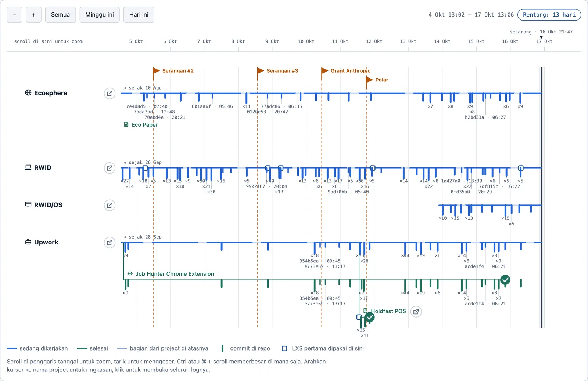The image size is (588, 381).
Task: Select the Upwork project name
Action: tap(46, 242)
